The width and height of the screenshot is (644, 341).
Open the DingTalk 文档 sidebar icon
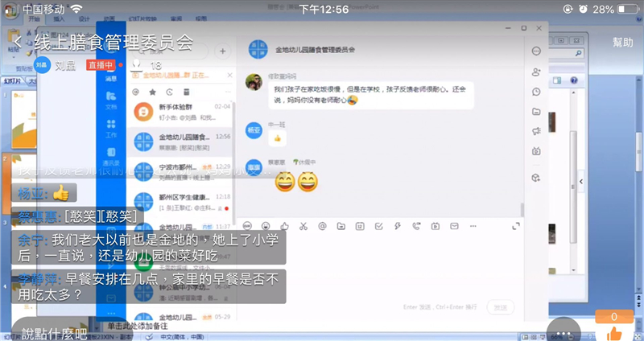[111, 100]
